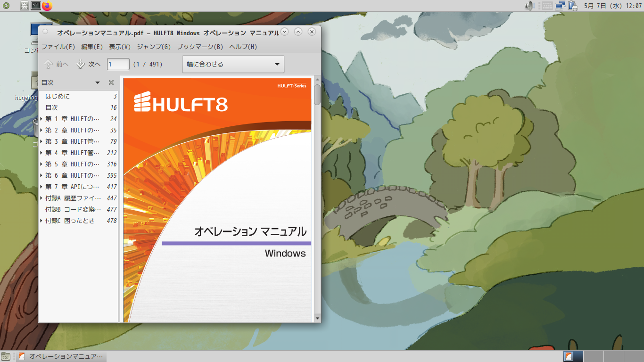Select the オペレーションマニュア… taskbar window button
Viewport: 644px width, 362px height.
[60, 356]
